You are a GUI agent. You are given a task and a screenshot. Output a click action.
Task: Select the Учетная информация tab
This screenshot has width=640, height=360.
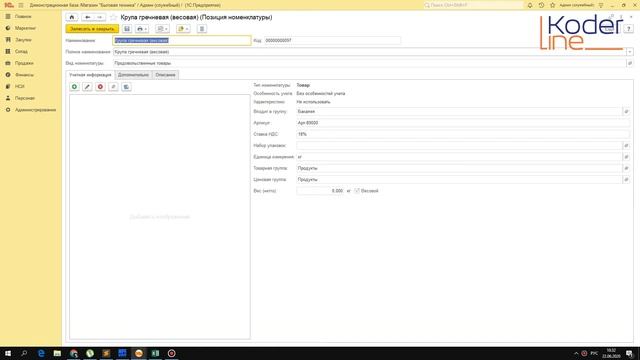pos(90,75)
